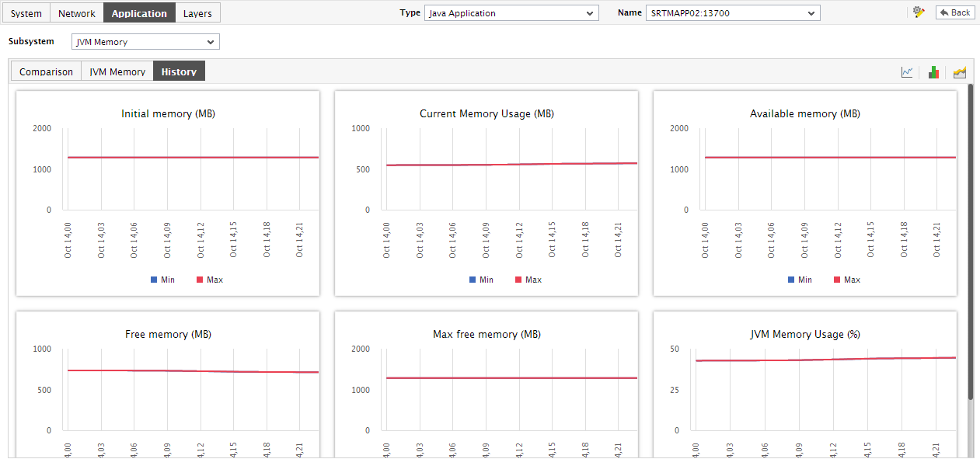Click the red line in Initial memory chart
980x459 pixels.
click(x=193, y=158)
